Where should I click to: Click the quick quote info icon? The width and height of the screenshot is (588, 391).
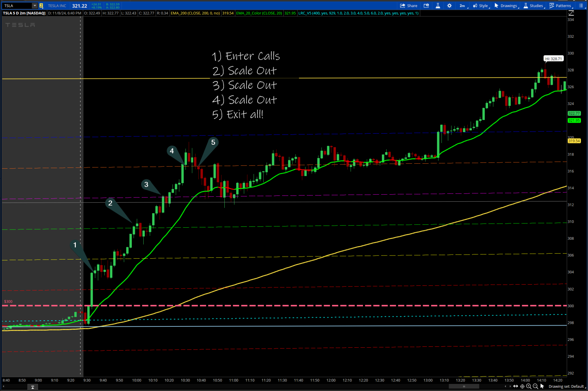(x=426, y=6)
